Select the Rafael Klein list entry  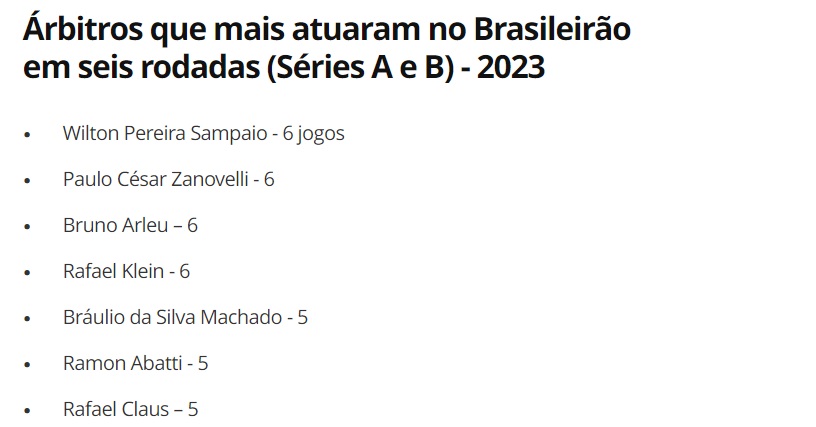[x=126, y=271]
